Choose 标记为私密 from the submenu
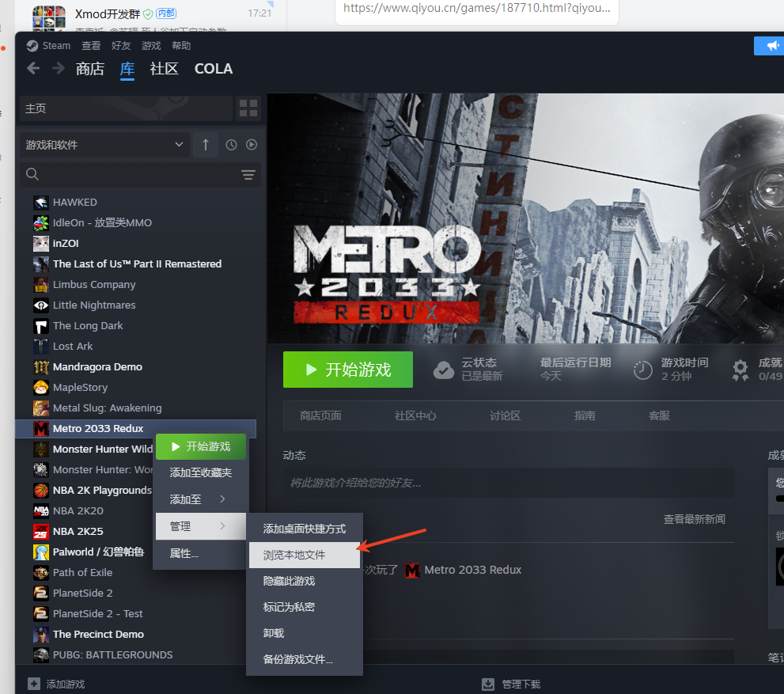This screenshot has height=694, width=784. 304,607
